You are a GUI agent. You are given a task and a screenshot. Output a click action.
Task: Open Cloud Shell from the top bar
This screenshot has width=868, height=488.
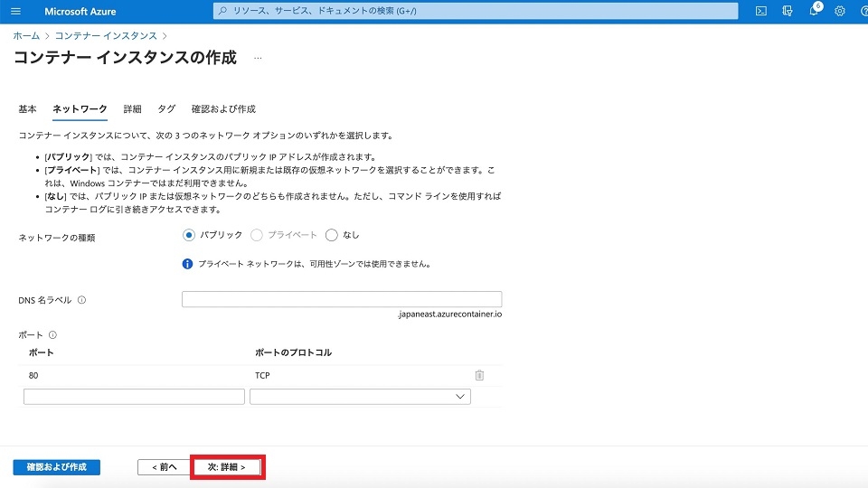[x=761, y=11]
